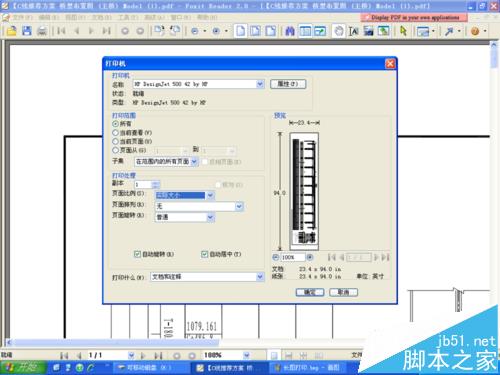Open the status bar 100% zoom dropdown
Image resolution: width=500 pixels, height=375 pixels.
[x=246, y=356]
